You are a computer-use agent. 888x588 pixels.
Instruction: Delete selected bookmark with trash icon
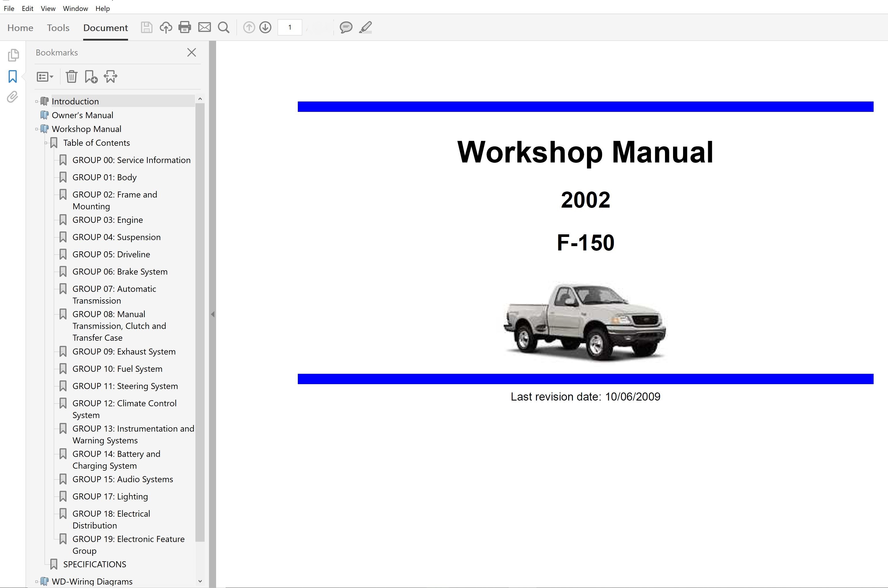(71, 77)
